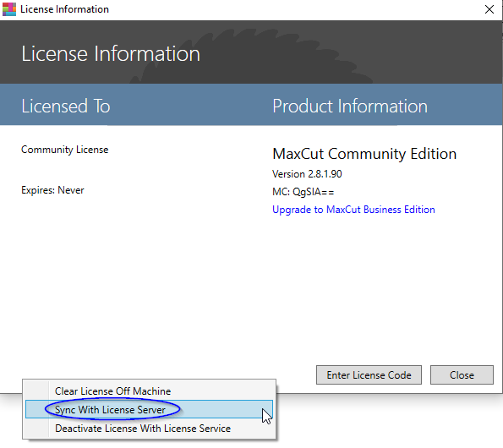Open the Upgrade to MaxCut Business Edition link
Image resolution: width=503 pixels, height=448 pixels.
click(353, 210)
